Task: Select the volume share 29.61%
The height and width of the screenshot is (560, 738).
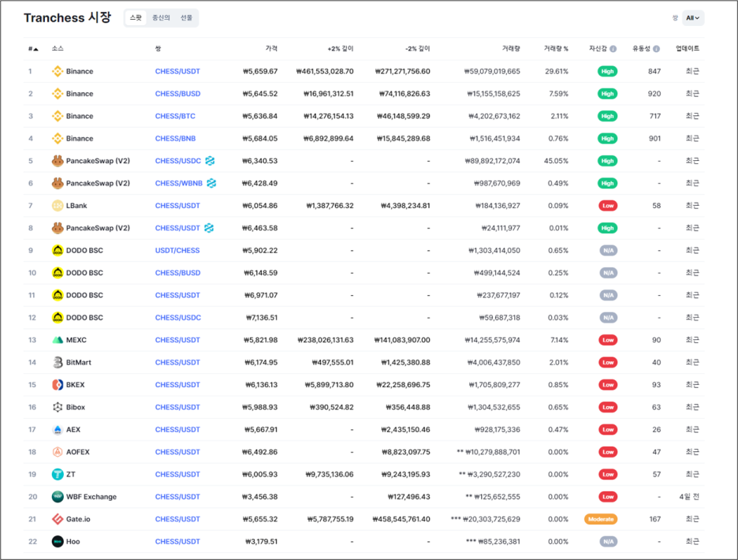Action: coord(557,71)
